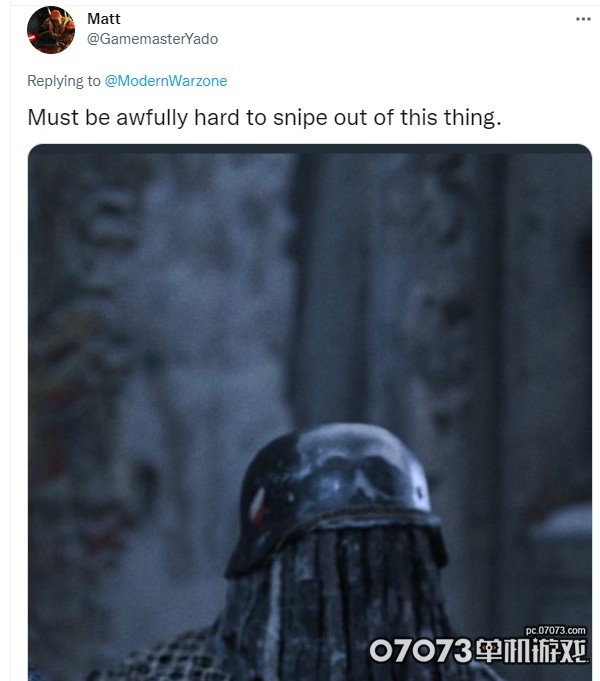Open the @ModernWarzone profile link
Viewport: 600px width, 681px height.
[x=166, y=81]
